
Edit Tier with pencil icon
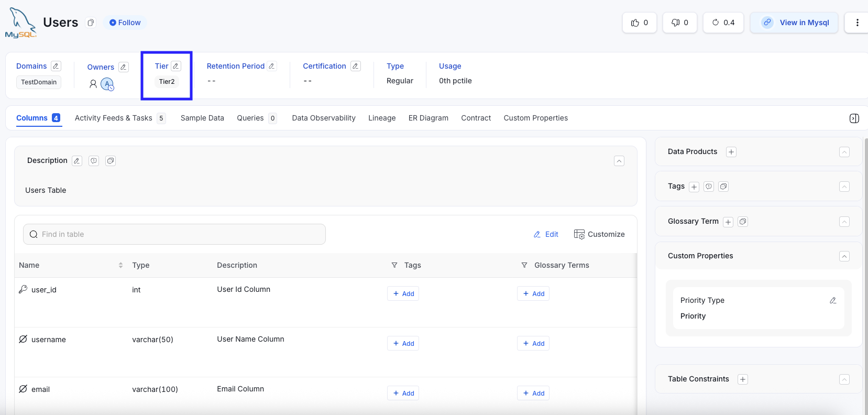click(x=176, y=66)
